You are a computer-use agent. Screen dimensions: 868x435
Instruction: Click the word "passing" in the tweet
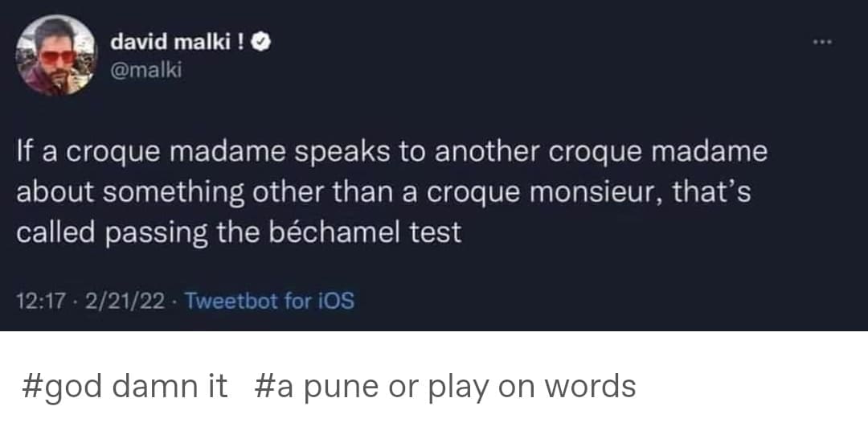(154, 233)
